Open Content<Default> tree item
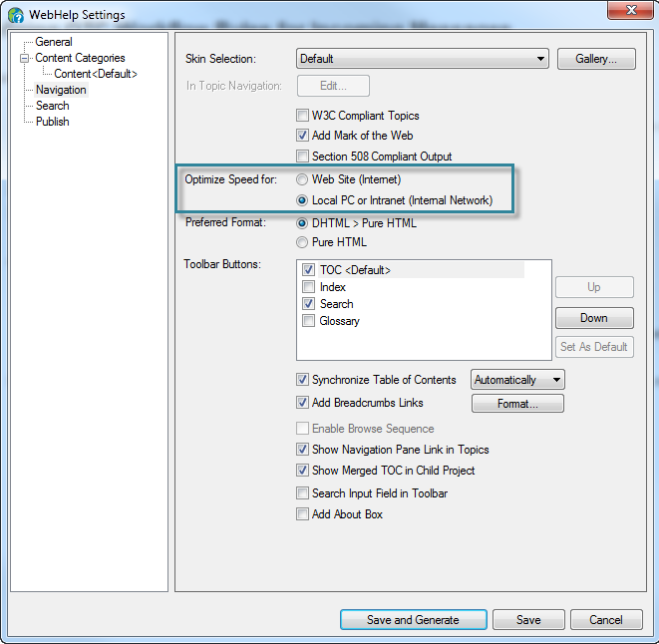 (x=96, y=74)
